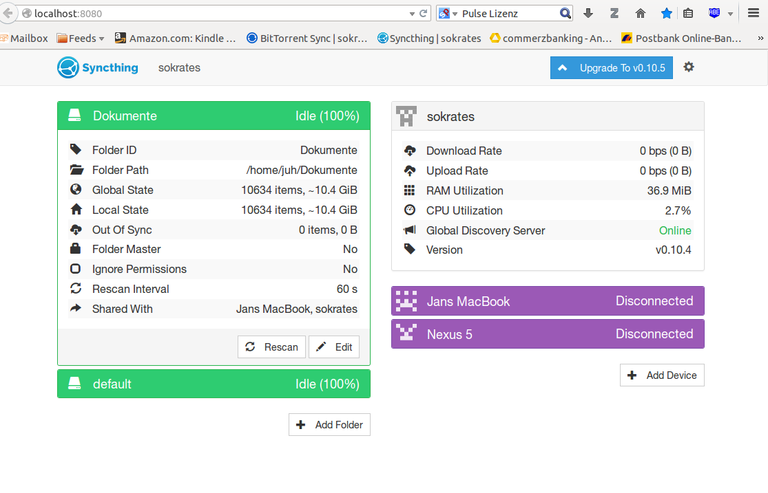Click the 36.9 MiB RAM value

click(669, 190)
